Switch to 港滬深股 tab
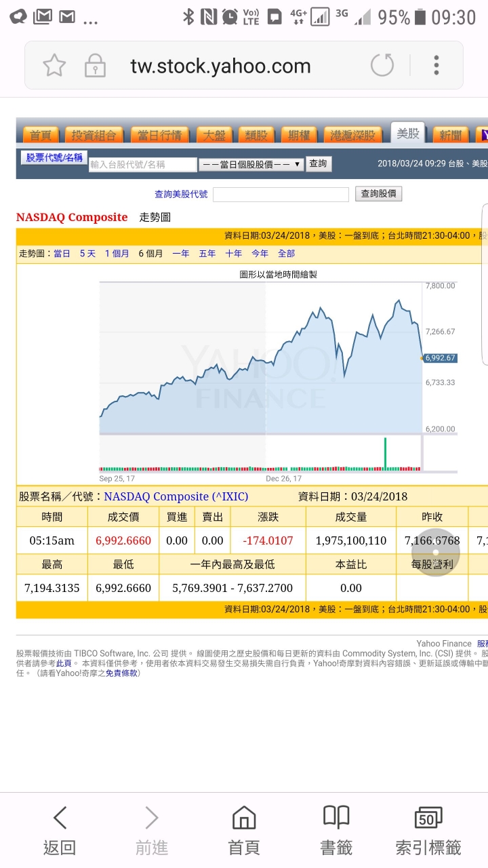The width and height of the screenshot is (488, 868). coord(352,135)
